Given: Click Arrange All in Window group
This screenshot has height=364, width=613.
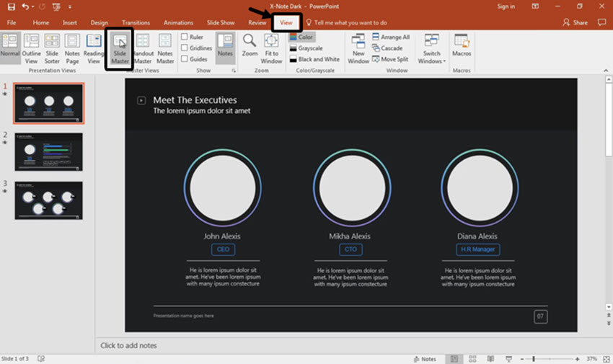Looking at the screenshot, I should point(391,37).
